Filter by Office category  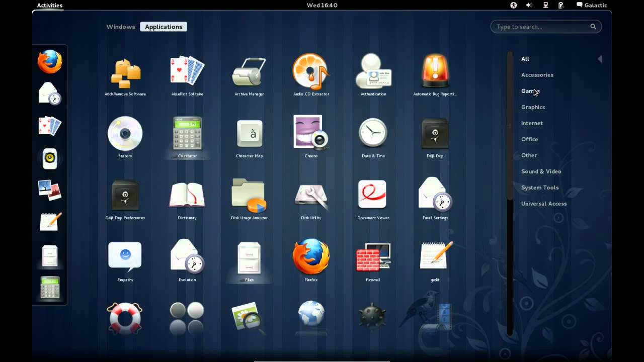pyautogui.click(x=529, y=139)
